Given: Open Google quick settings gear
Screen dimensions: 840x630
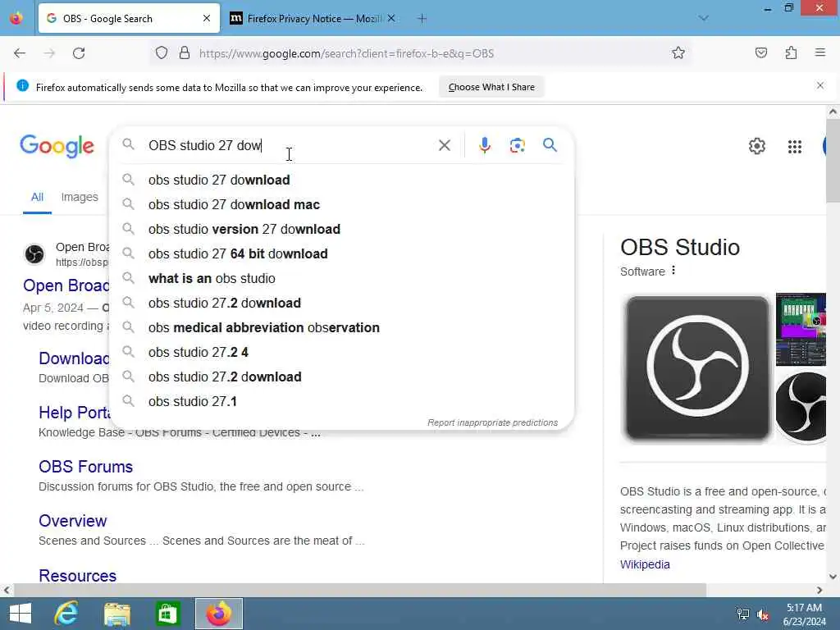Looking at the screenshot, I should (756, 146).
